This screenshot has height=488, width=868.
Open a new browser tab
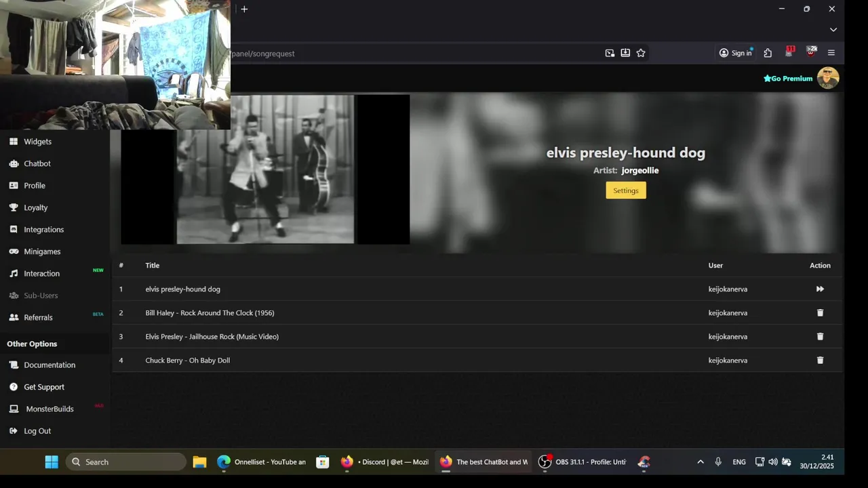244,9
